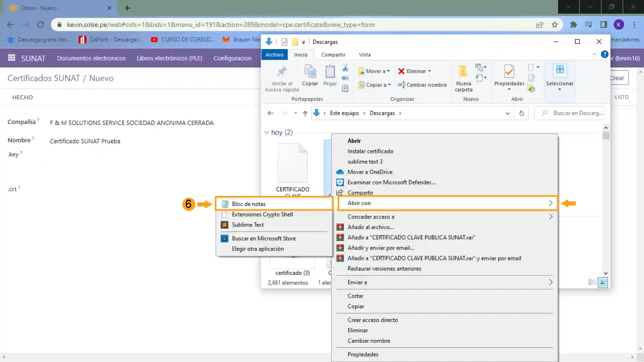Screen dimensions: 644x362
Task: Click the Pegar clipboard icon
Action: coord(330,72)
